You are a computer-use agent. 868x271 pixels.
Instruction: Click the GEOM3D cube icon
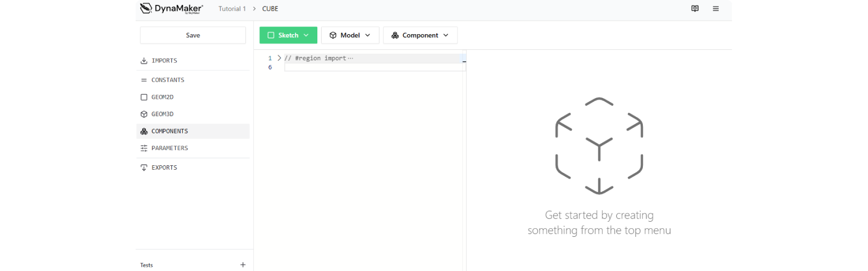(144, 114)
